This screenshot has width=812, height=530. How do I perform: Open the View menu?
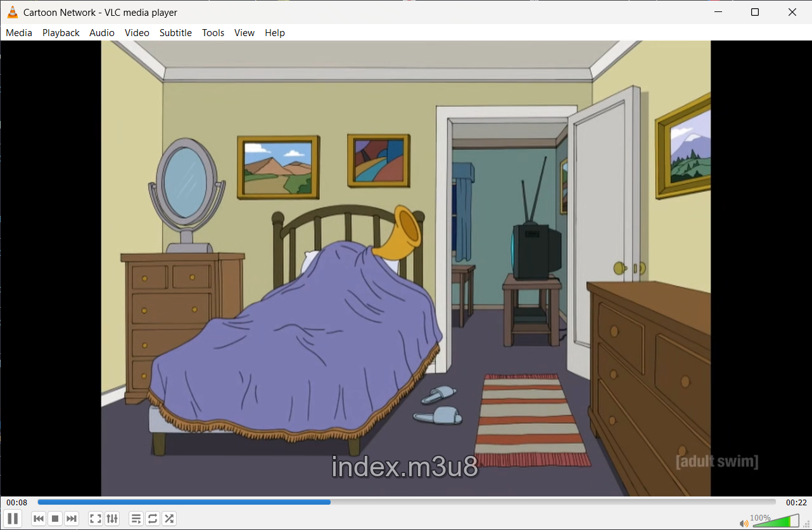[x=244, y=33]
